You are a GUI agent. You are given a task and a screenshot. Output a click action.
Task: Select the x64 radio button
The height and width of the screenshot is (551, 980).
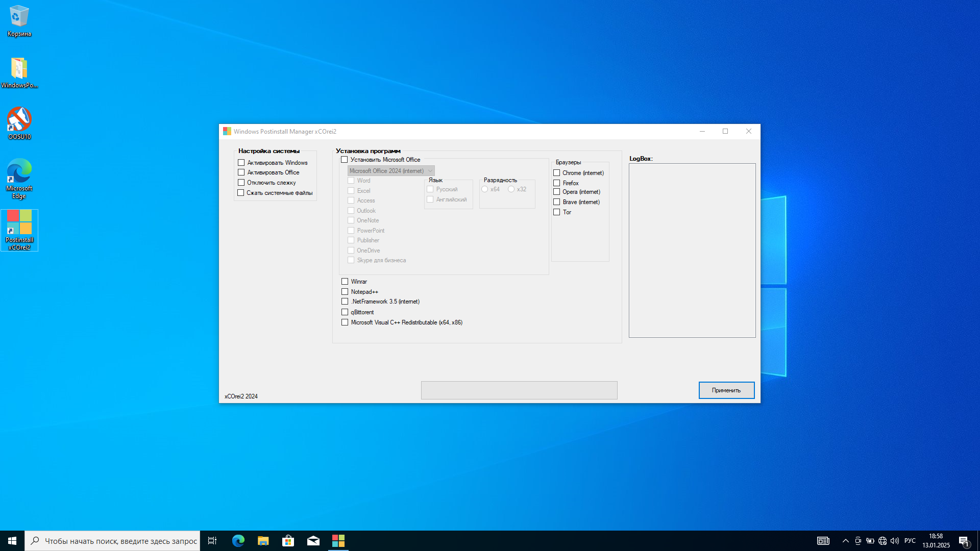point(485,189)
